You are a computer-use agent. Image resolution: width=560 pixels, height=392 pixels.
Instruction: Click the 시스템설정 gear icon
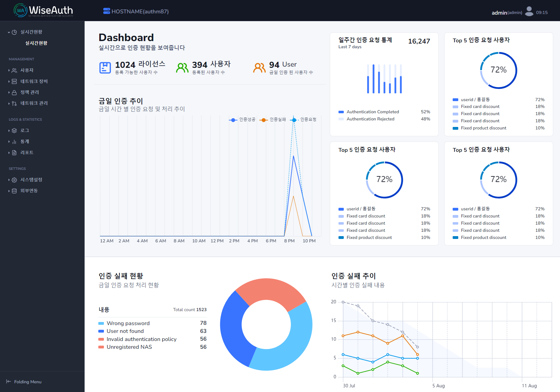click(x=14, y=180)
